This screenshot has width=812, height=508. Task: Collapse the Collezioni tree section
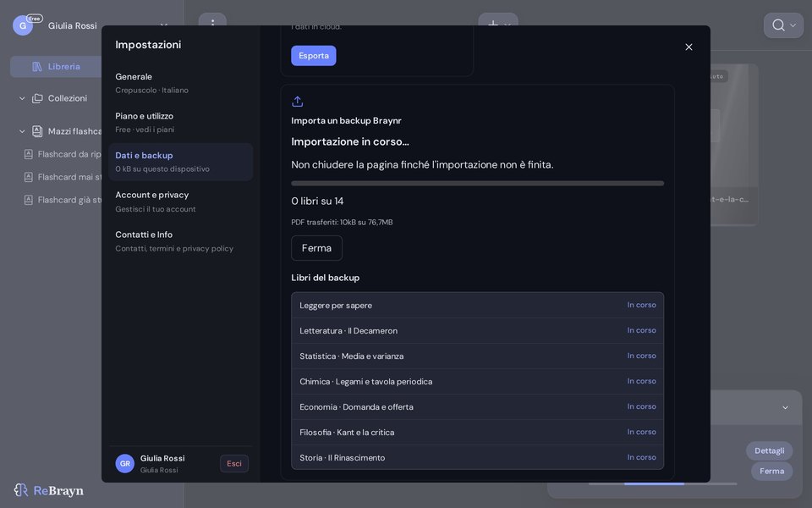coord(22,98)
